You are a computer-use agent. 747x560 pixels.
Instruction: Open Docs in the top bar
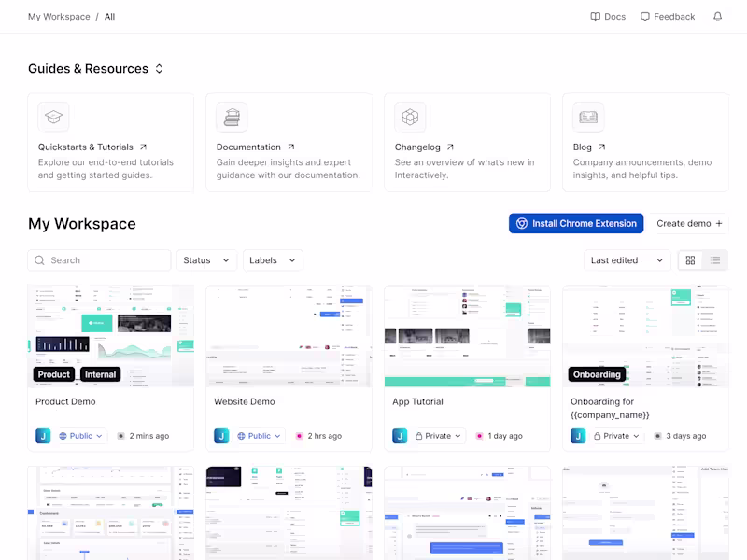[x=608, y=17]
